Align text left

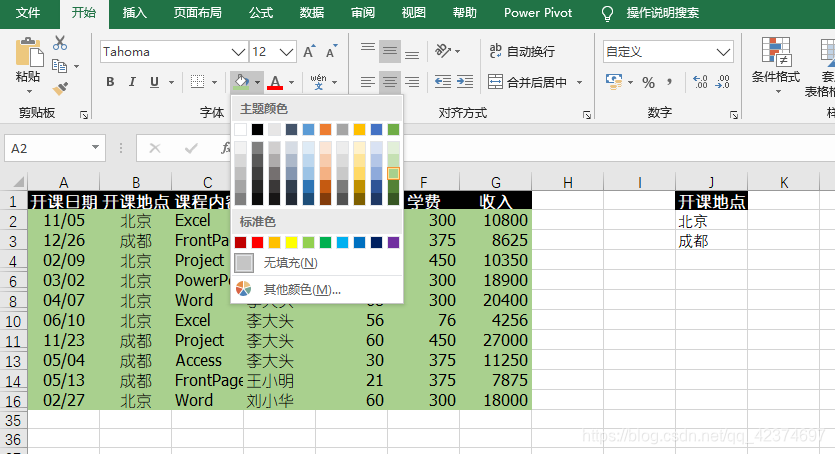(x=367, y=82)
